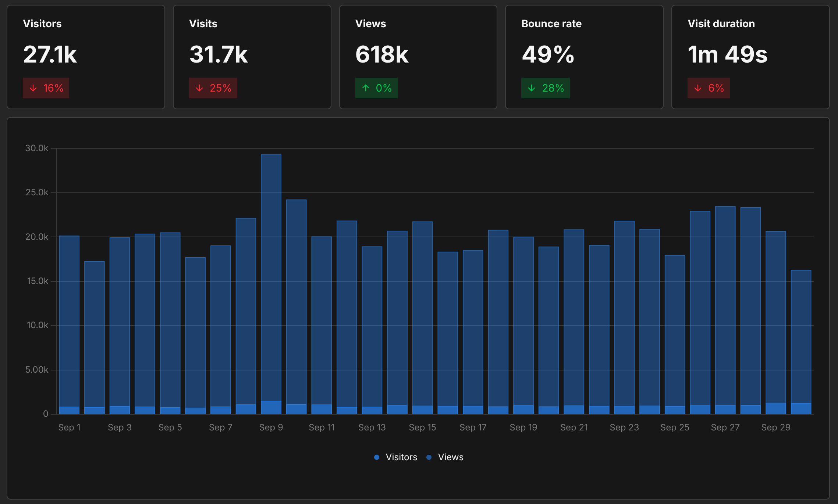Click the Sep 9 axis label
Viewport: 838px width, 504px height.
point(271,427)
